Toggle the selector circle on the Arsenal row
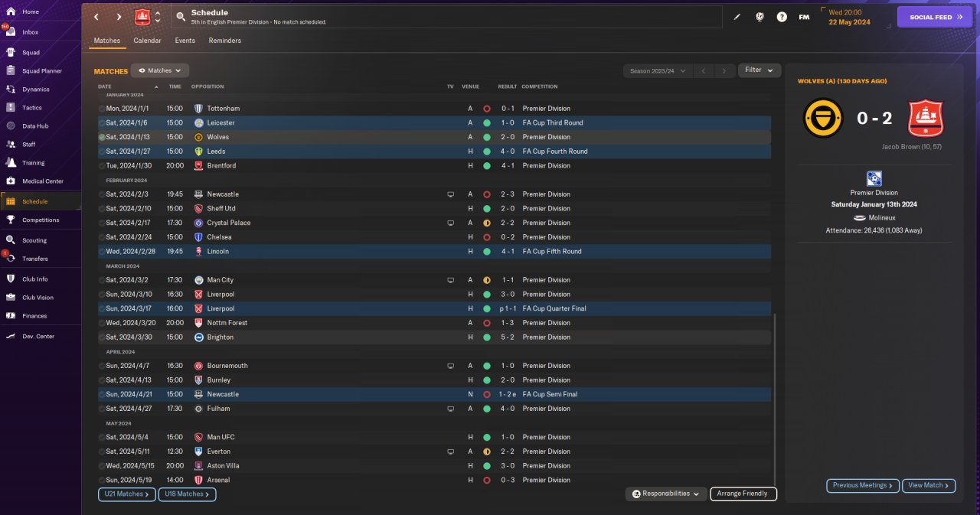 [x=102, y=480]
